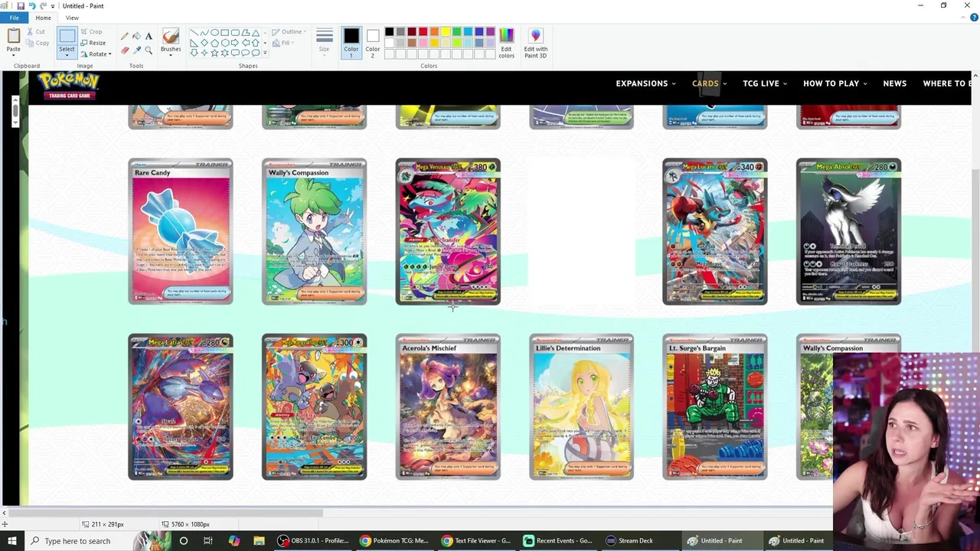Open the Rotate dropdown
980x551 pixels.
[96, 54]
